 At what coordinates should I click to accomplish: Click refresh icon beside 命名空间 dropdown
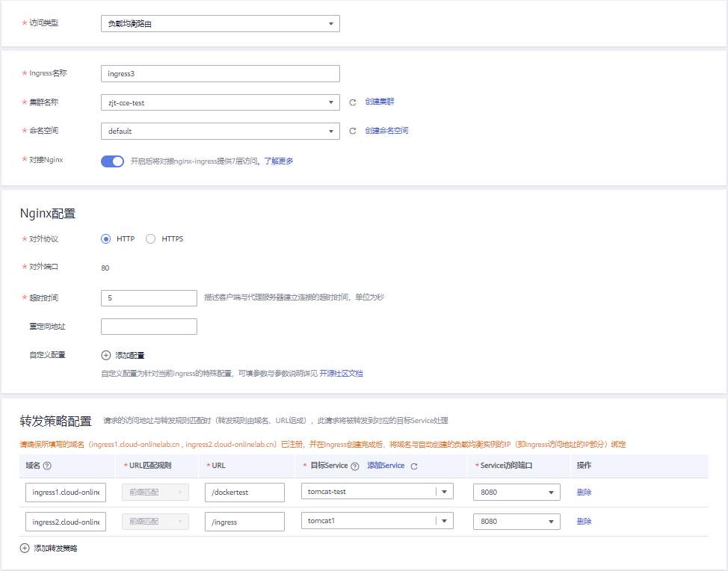(x=353, y=131)
